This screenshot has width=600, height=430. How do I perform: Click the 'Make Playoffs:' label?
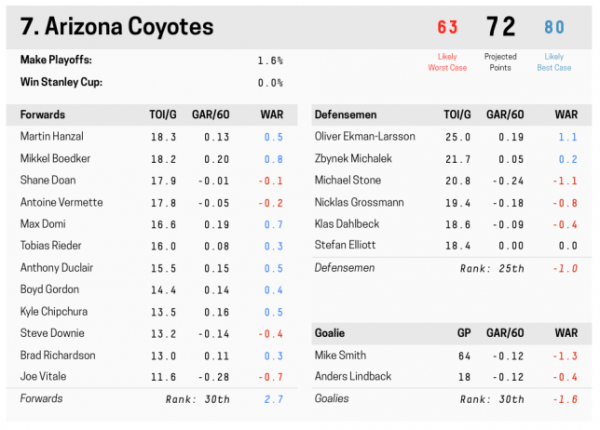[56, 60]
